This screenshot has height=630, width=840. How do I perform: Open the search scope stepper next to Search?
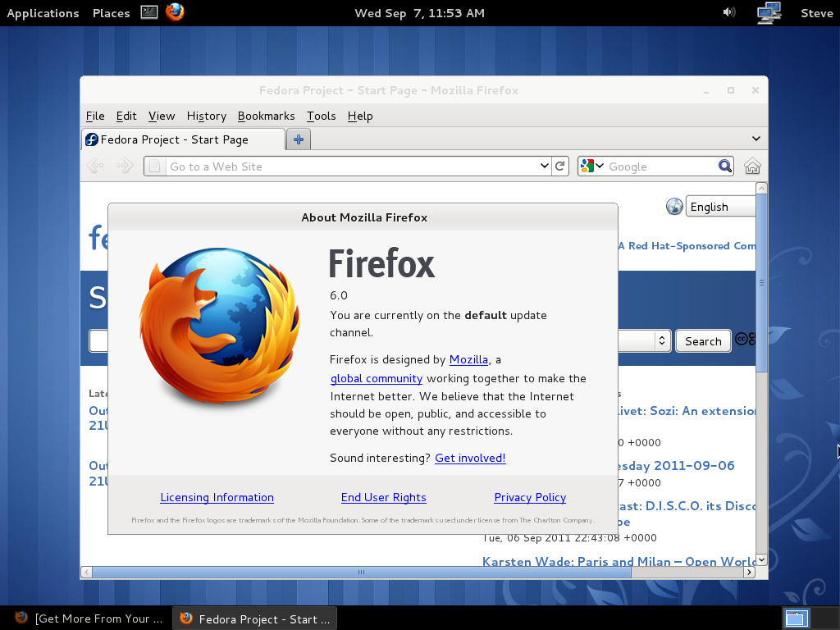pyautogui.click(x=662, y=340)
